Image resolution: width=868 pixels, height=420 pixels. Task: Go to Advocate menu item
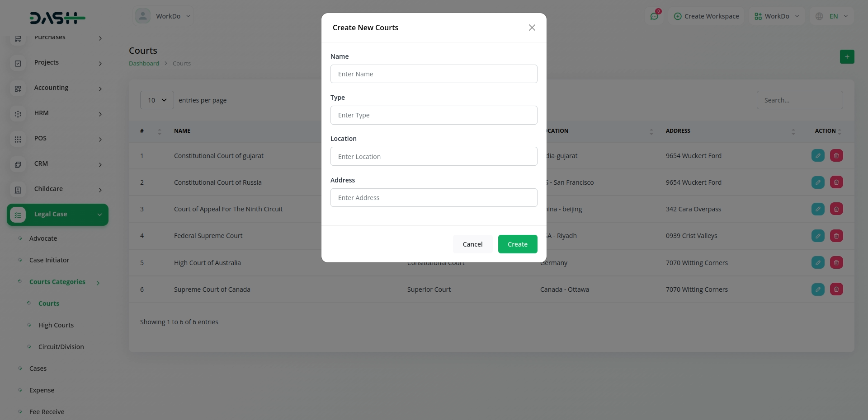click(x=43, y=238)
